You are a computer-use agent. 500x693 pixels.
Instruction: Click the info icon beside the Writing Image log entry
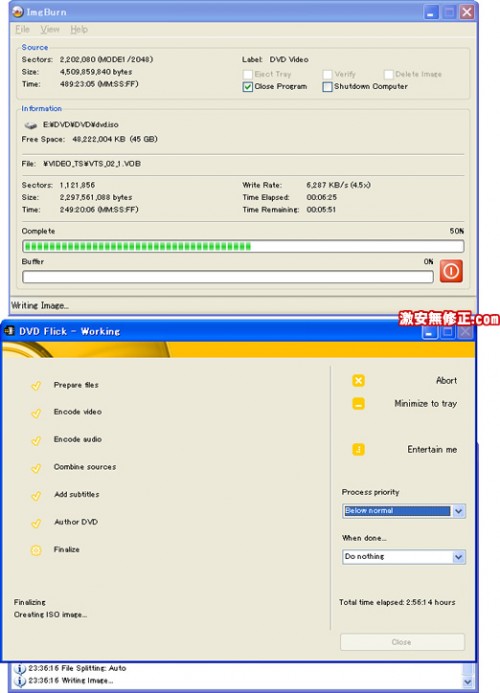pyautogui.click(x=20, y=681)
